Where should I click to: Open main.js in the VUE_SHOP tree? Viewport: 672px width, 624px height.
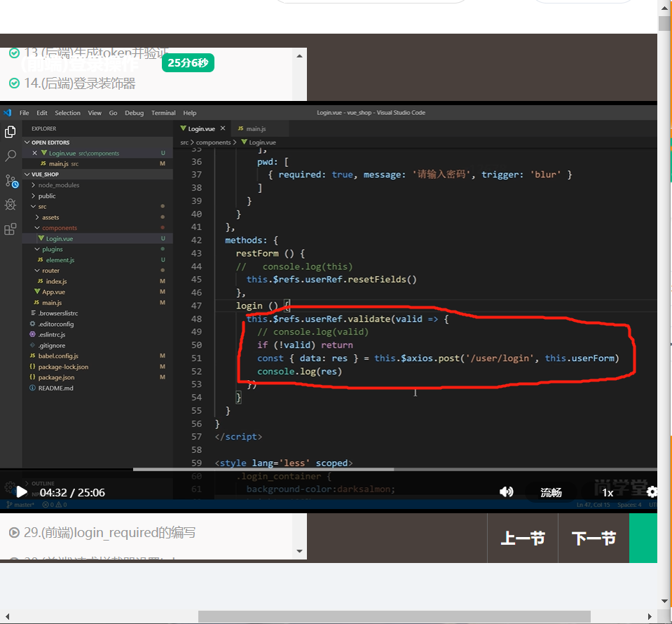pyautogui.click(x=51, y=303)
